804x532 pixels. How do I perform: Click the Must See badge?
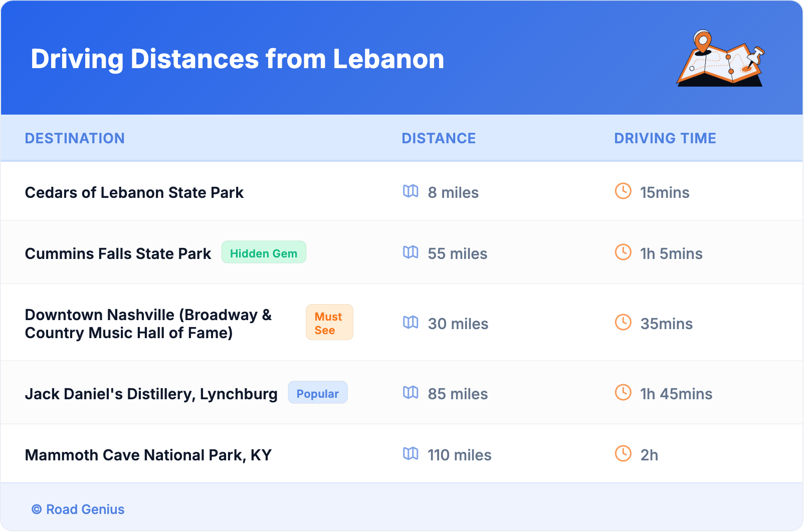[x=329, y=323]
